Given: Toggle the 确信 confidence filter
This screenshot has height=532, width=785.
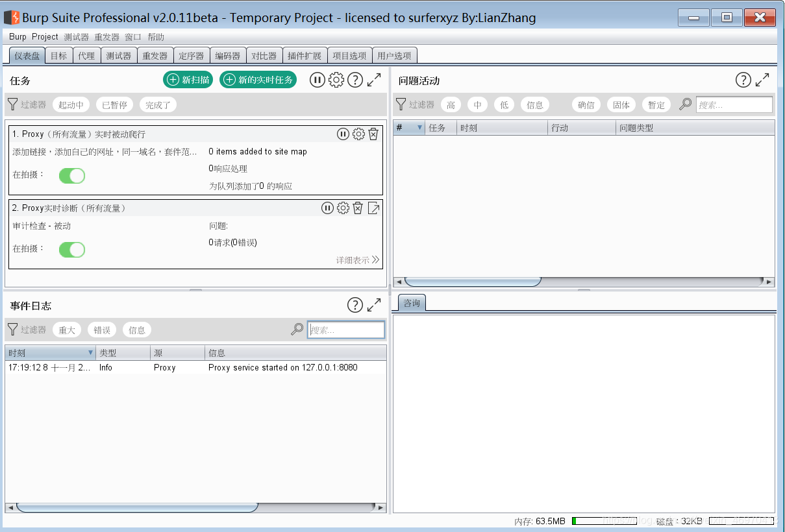Looking at the screenshot, I should point(586,104).
